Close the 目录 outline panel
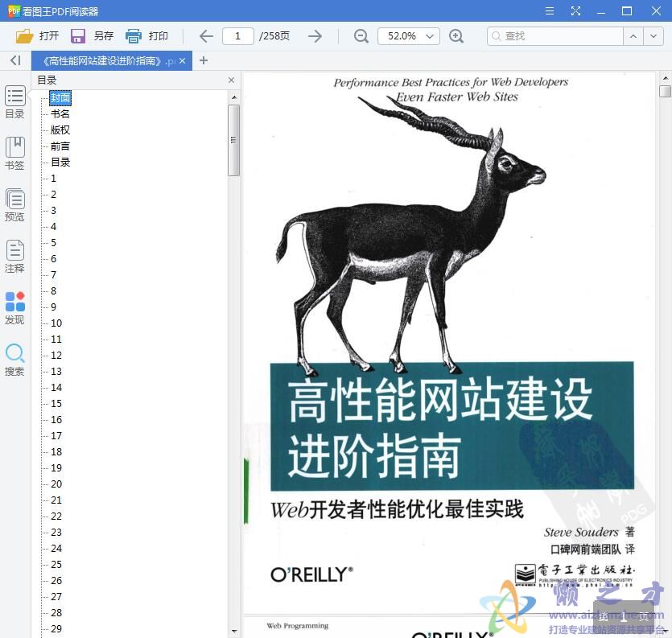This screenshot has width=672, height=638. click(x=232, y=80)
